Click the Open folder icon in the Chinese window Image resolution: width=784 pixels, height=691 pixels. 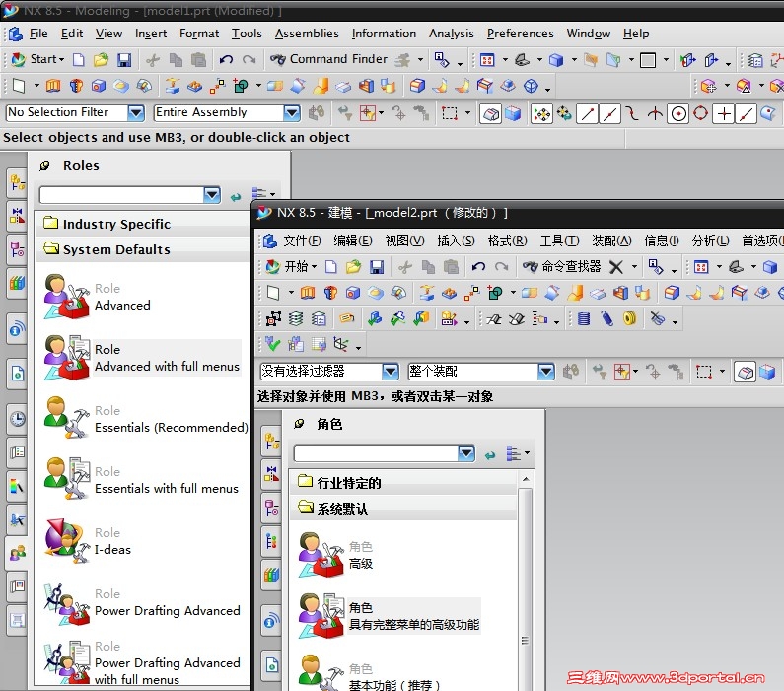[x=353, y=267]
